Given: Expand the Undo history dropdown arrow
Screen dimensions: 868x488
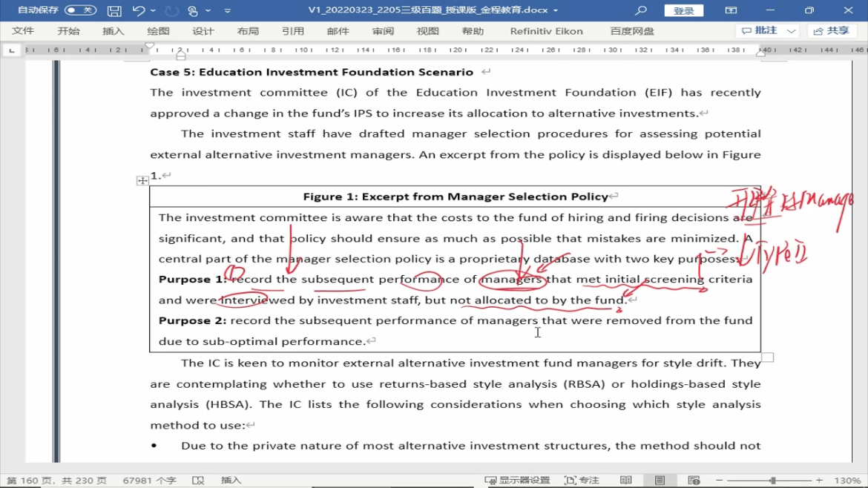Looking at the screenshot, I should pyautogui.click(x=154, y=10).
